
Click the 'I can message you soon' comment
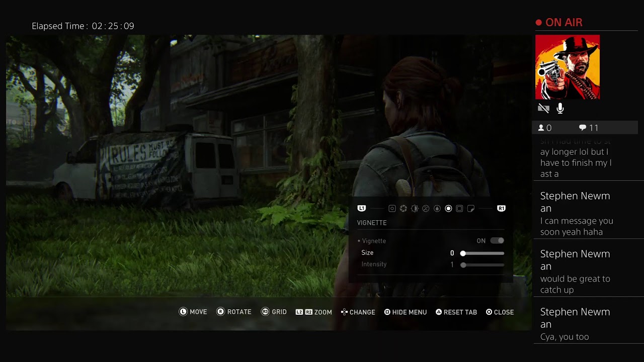click(x=577, y=226)
